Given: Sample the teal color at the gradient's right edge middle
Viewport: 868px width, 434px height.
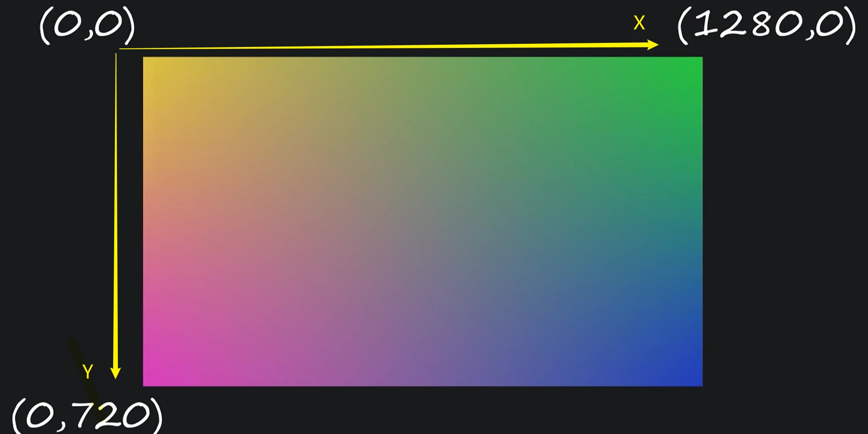Looking at the screenshot, I should pyautogui.click(x=698, y=221).
